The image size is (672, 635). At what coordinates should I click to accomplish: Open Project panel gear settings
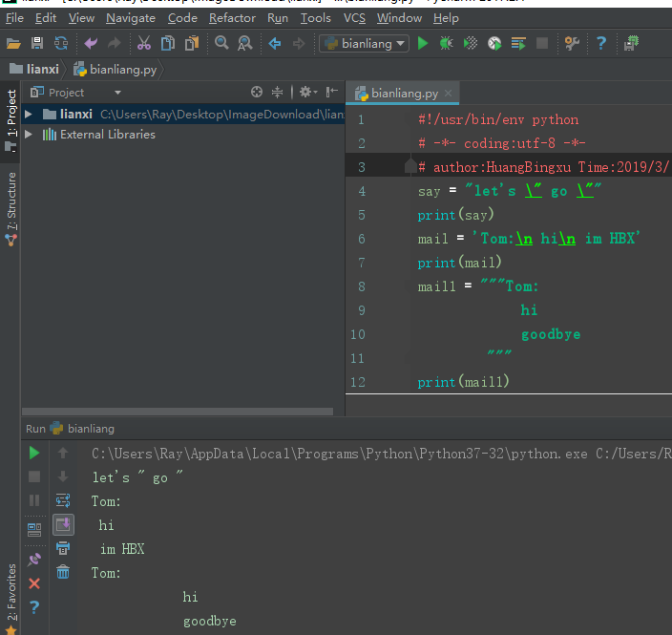[307, 92]
